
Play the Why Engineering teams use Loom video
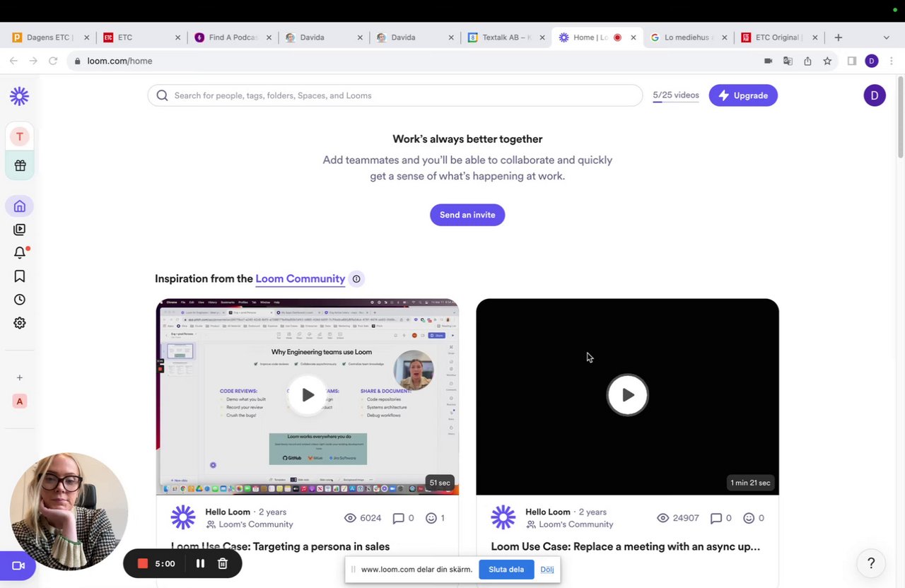tap(308, 395)
